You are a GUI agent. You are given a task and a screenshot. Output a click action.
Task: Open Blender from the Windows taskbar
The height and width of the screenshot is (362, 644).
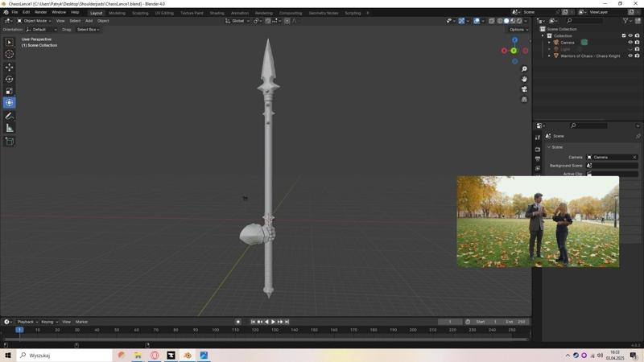tap(188, 356)
